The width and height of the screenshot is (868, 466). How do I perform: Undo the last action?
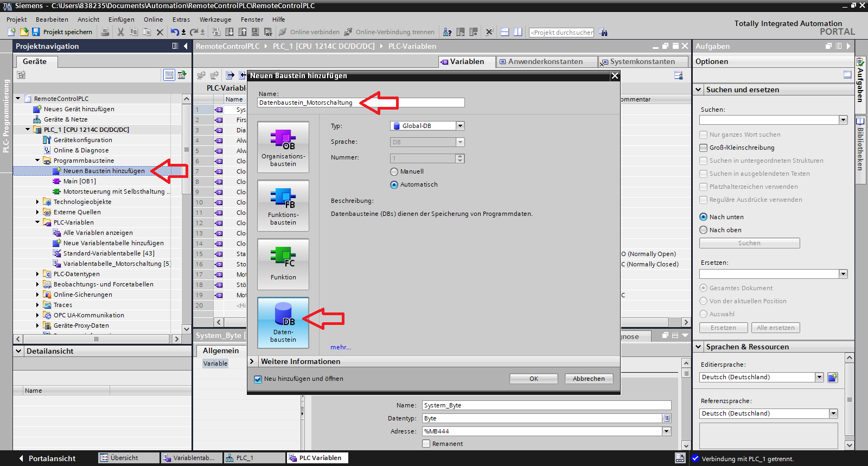[175, 32]
